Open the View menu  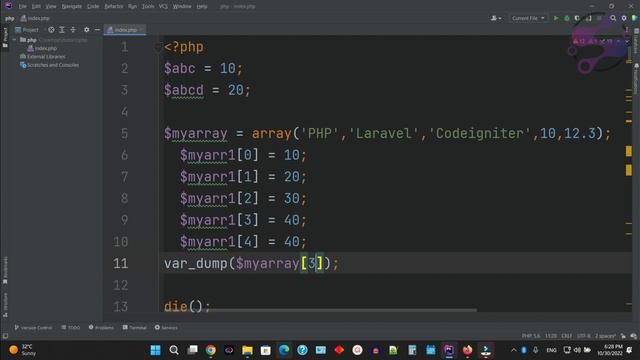pos(51,7)
